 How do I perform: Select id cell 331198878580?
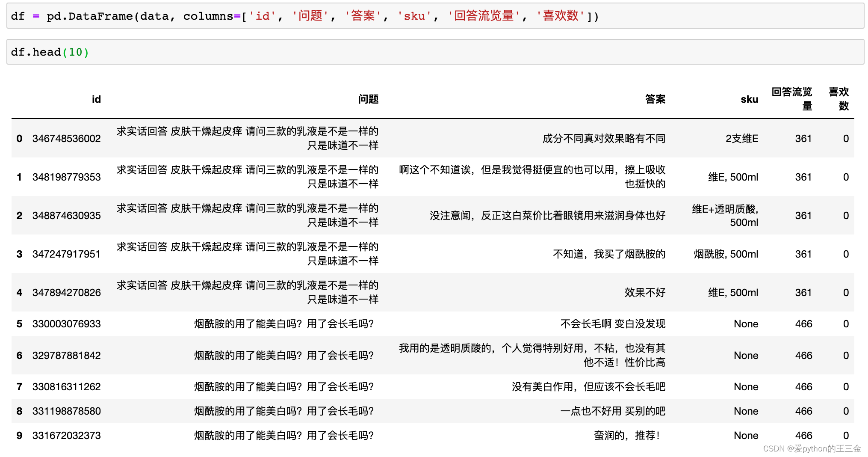[x=67, y=411]
